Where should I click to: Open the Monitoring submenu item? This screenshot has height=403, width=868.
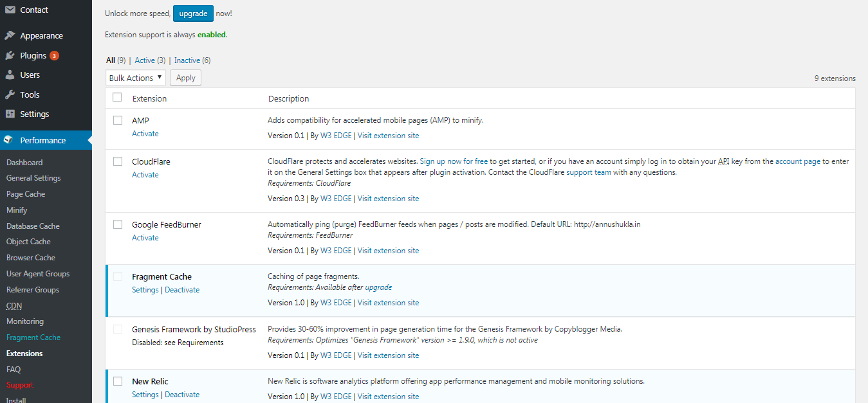tap(25, 321)
